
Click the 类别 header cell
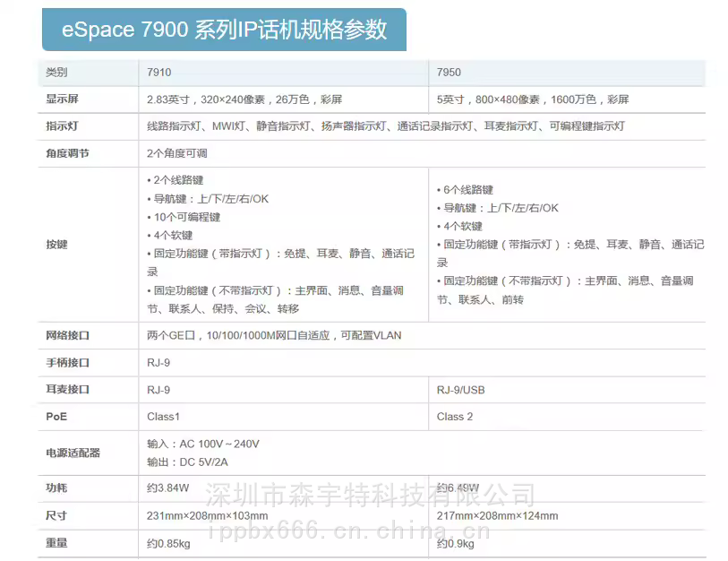(56, 73)
